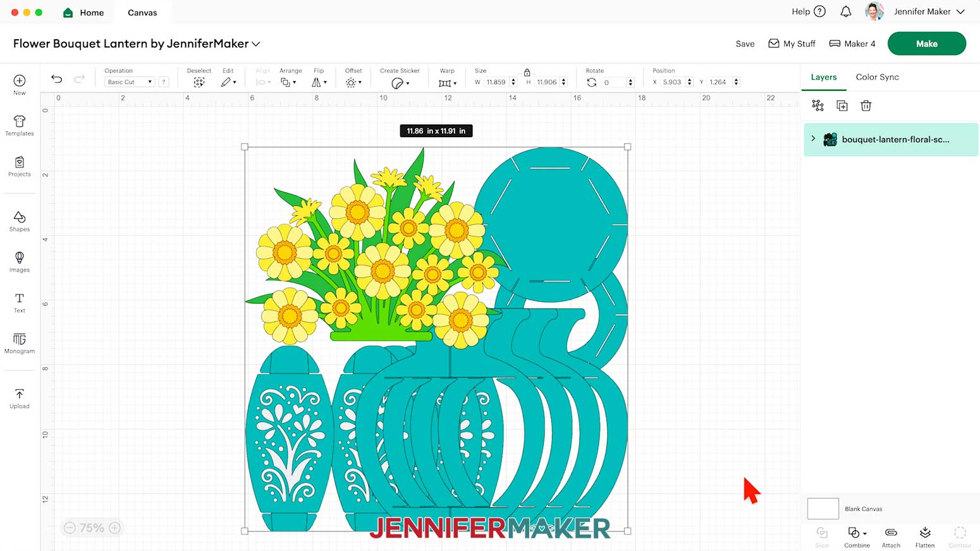Open the Monogram tool
This screenshot has width=980, height=551.
point(20,343)
